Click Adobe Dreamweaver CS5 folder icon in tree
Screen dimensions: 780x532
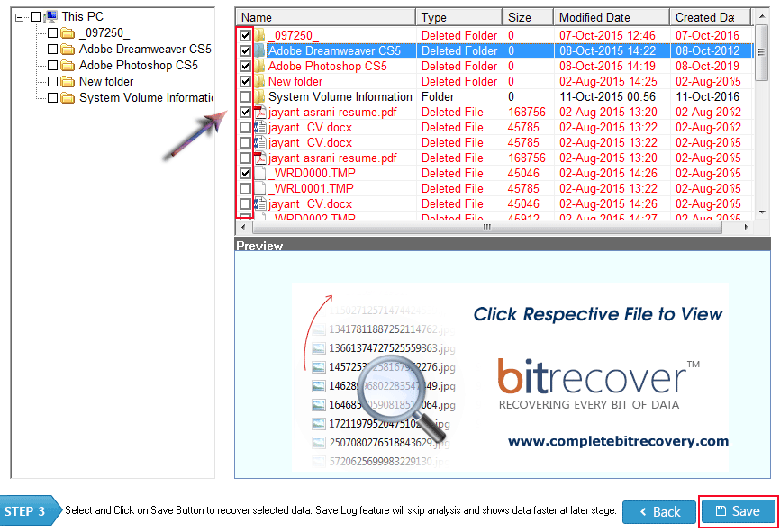68,50
